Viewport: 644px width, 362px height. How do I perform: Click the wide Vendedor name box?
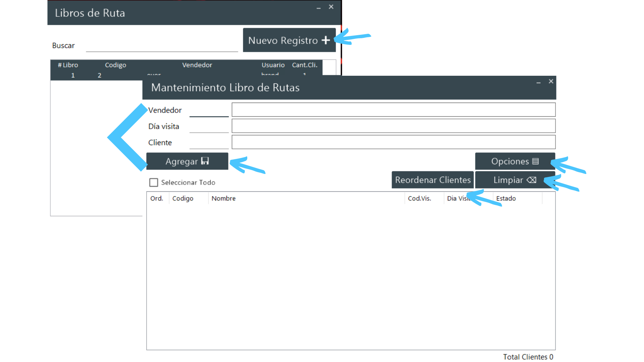393,110
